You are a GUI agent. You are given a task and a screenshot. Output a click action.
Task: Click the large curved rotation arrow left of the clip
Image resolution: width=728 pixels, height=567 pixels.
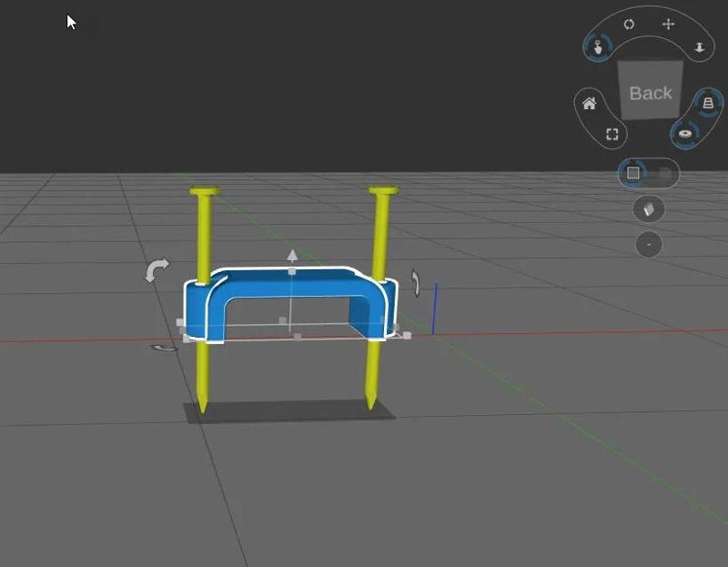click(x=157, y=269)
